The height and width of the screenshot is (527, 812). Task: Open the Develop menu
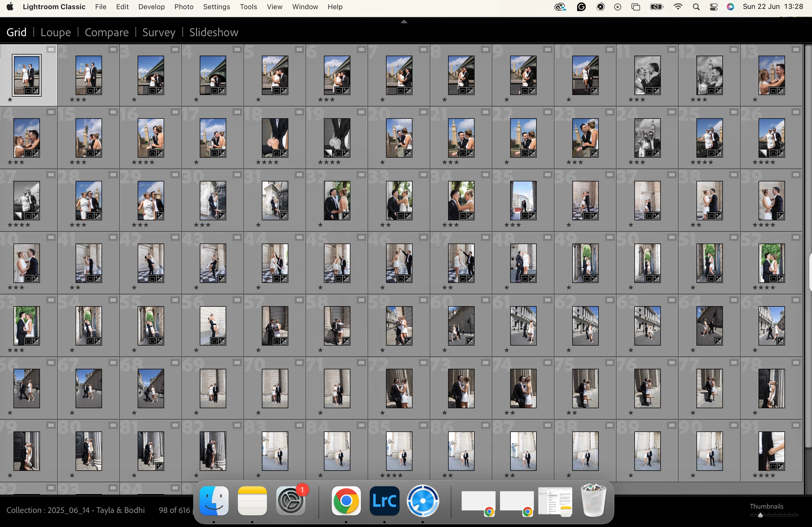point(151,7)
